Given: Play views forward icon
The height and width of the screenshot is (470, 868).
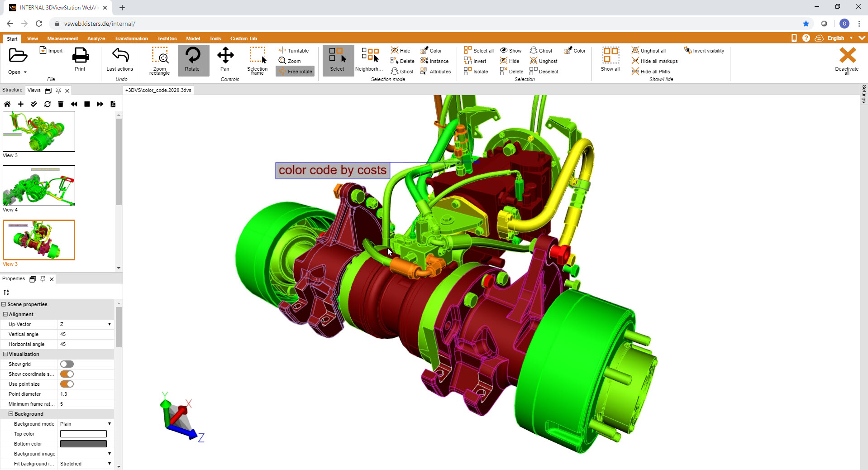Looking at the screenshot, I should pos(100,104).
